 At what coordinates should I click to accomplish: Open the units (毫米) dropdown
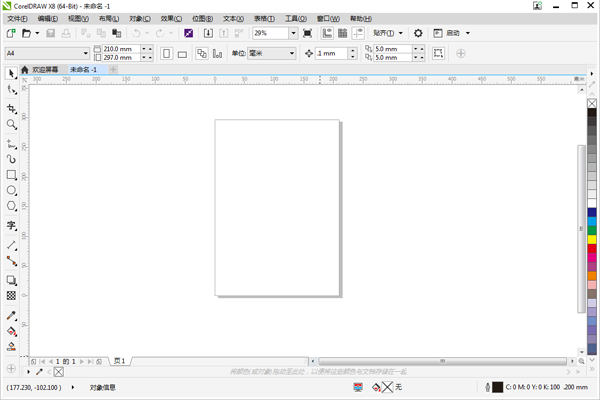(292, 53)
